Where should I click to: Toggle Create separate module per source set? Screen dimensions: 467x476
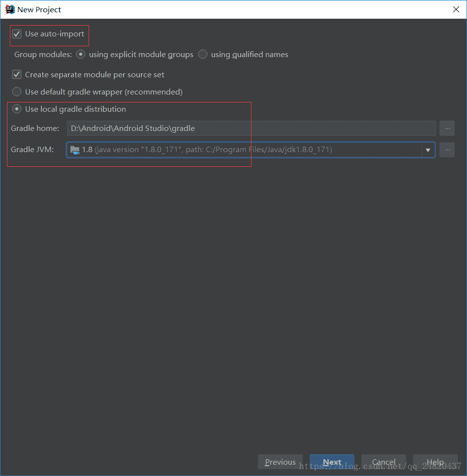pos(17,74)
